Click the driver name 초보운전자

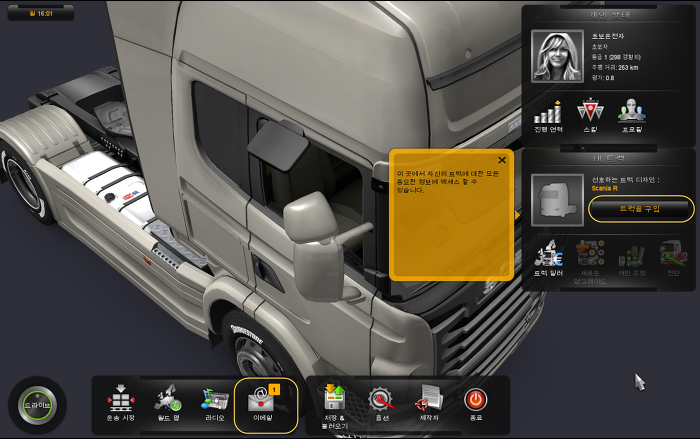608,36
